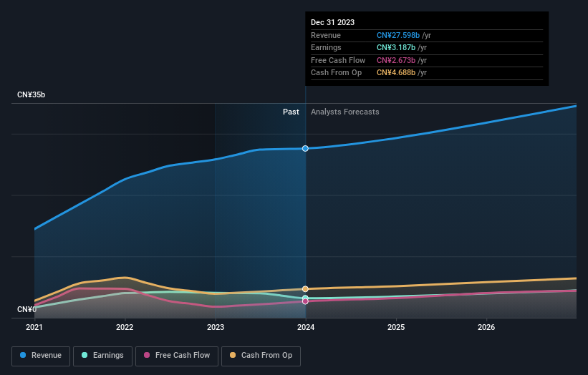
Task: Click the blue Revenue data point marker
Action: tap(305, 149)
